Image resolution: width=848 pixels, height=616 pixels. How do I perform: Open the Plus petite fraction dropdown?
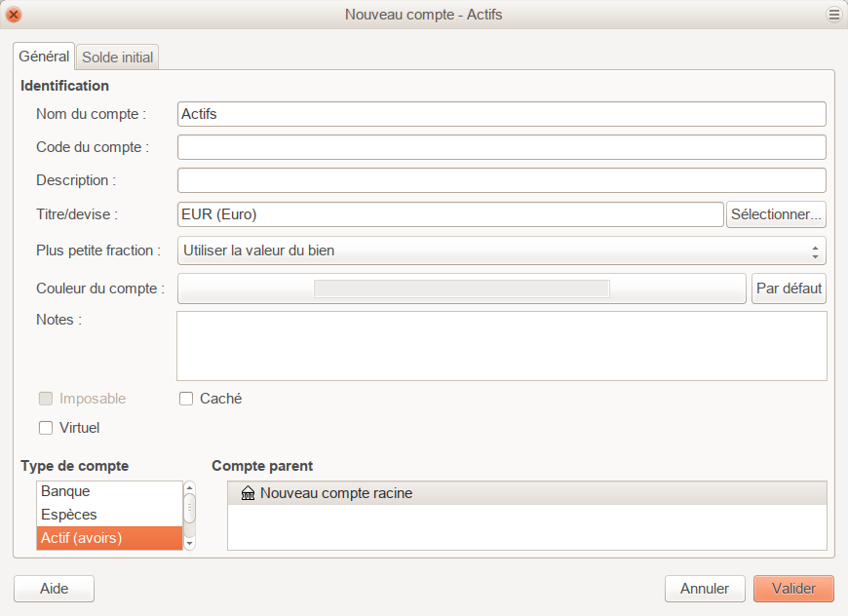click(x=501, y=250)
